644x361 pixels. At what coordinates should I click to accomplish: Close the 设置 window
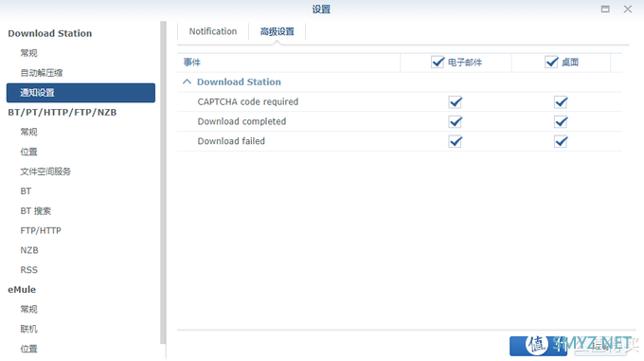(628, 9)
